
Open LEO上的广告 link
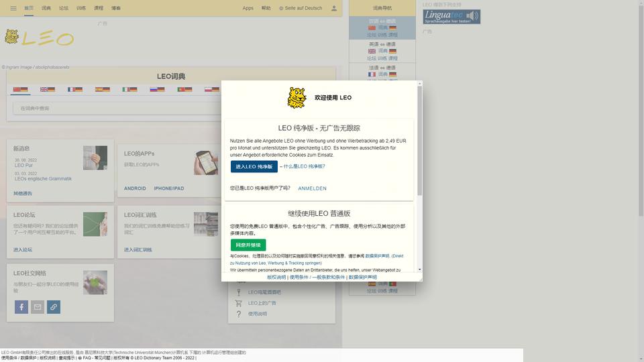click(x=262, y=303)
